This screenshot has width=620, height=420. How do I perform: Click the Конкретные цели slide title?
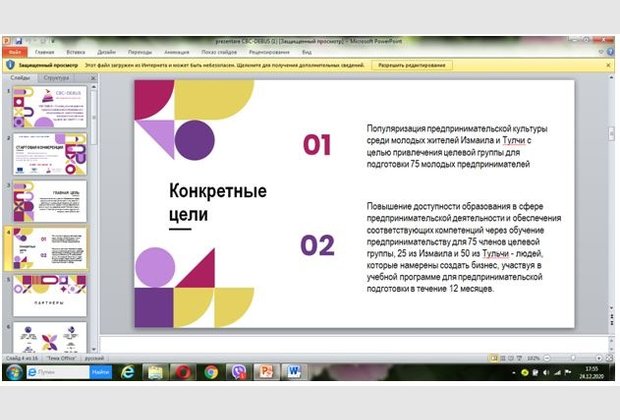218,202
